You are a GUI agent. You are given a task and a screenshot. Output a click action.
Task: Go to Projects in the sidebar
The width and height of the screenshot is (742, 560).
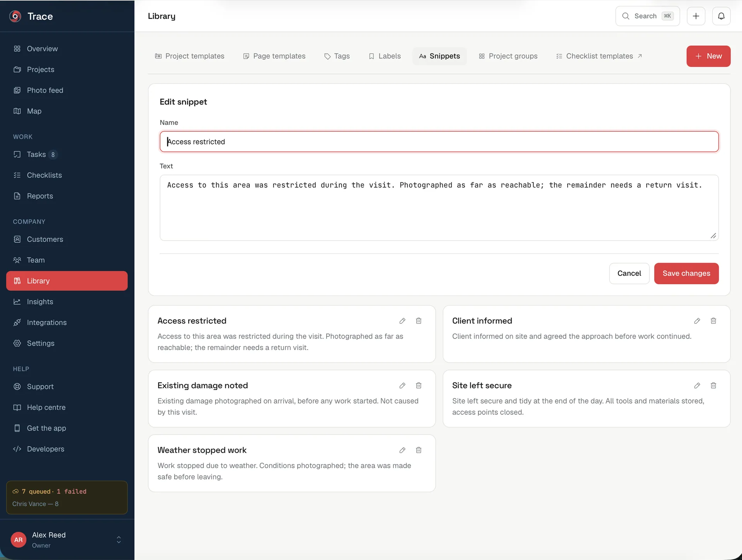click(67, 70)
